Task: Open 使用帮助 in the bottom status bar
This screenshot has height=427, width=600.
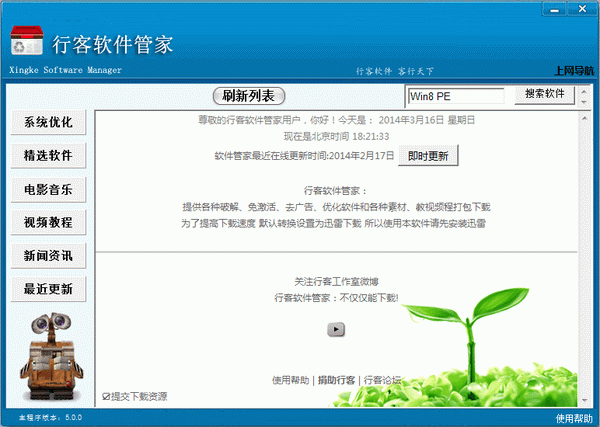Action: (x=574, y=418)
